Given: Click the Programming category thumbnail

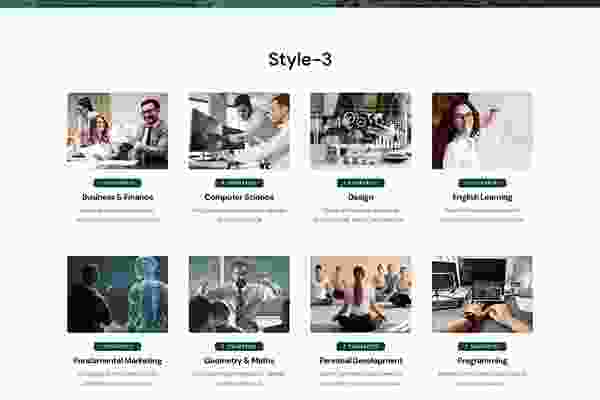Looking at the screenshot, I should 482,294.
